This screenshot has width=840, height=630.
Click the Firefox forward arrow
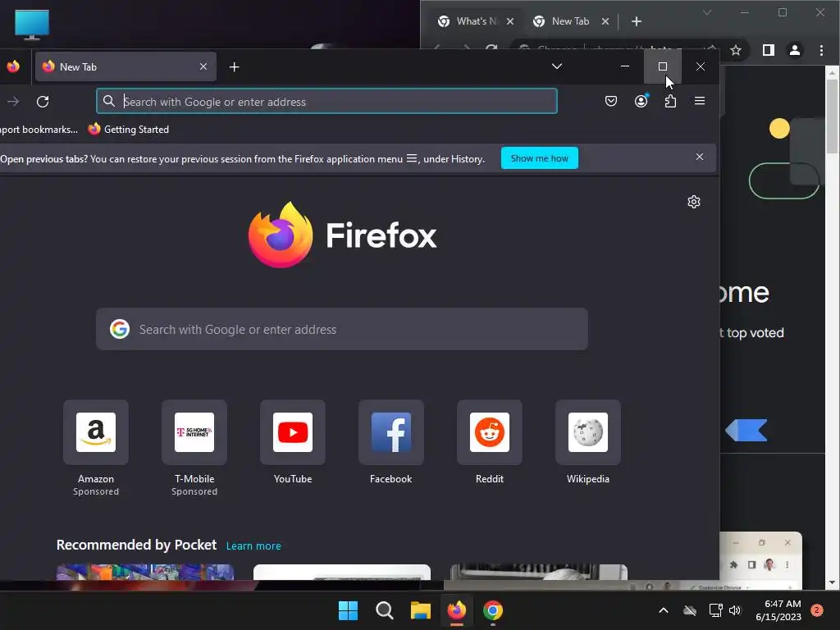point(13,101)
